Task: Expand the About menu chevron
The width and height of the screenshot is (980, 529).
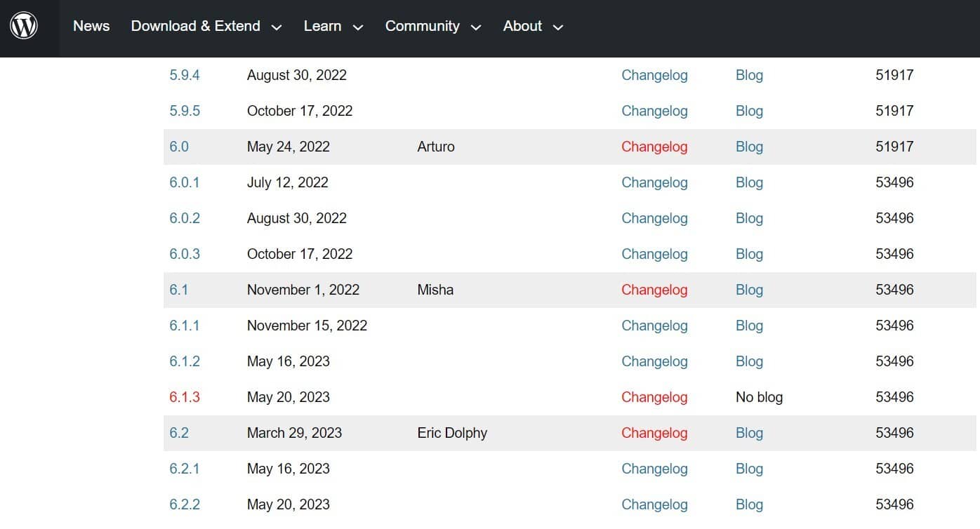Action: (558, 27)
